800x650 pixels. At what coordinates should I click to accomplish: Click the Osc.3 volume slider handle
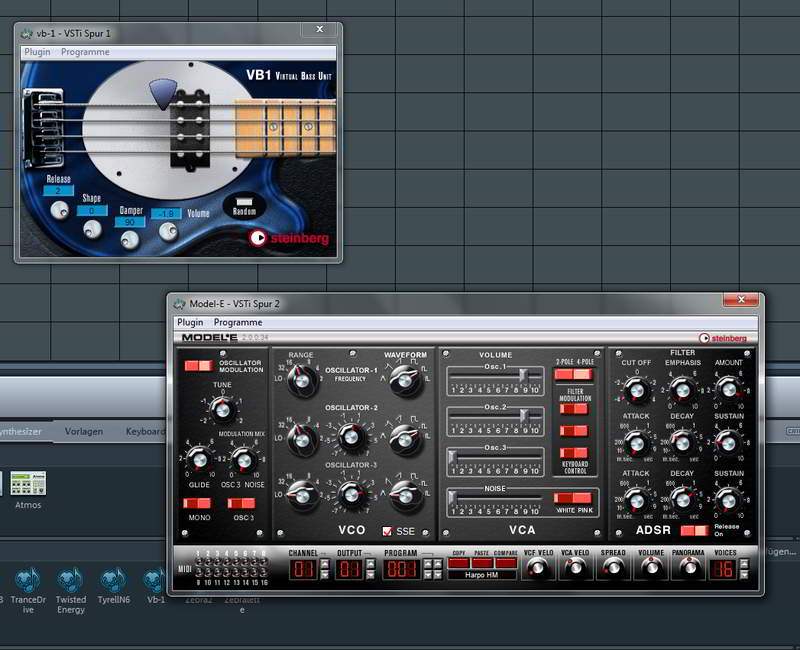pyautogui.click(x=452, y=456)
